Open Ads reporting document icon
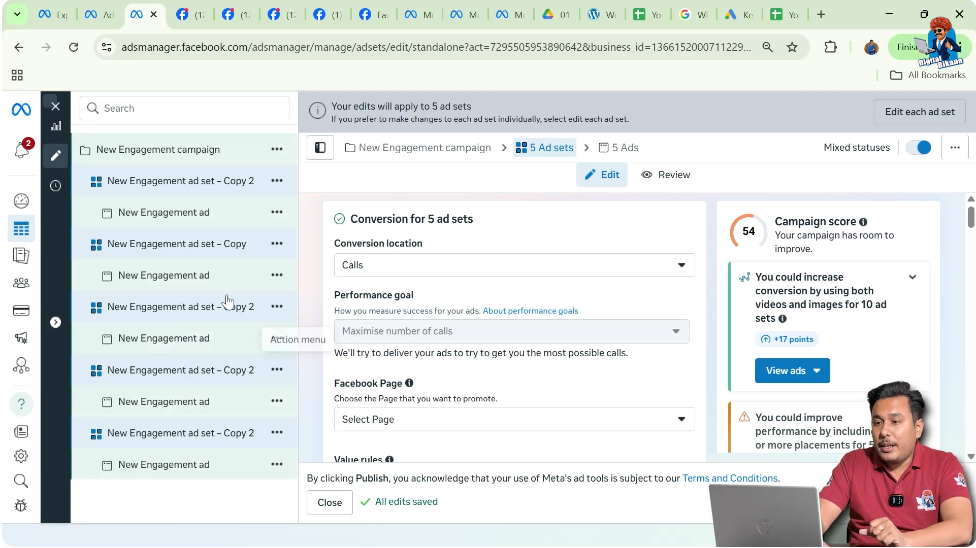Screen dimensions: 976x548 (21, 255)
